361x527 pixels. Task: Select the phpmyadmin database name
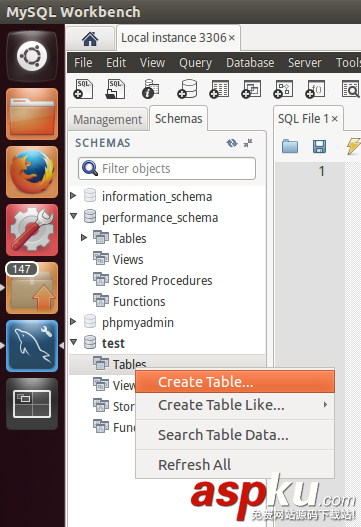[x=138, y=322]
